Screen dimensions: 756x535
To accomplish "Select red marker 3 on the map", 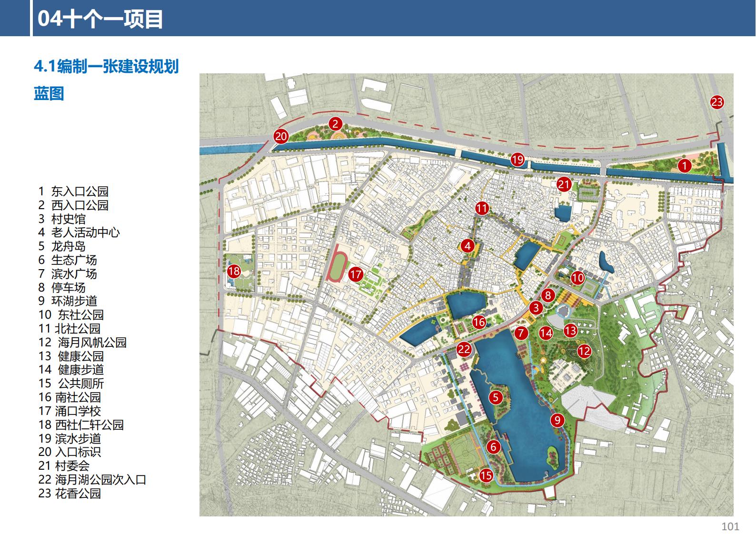I will click(x=536, y=308).
